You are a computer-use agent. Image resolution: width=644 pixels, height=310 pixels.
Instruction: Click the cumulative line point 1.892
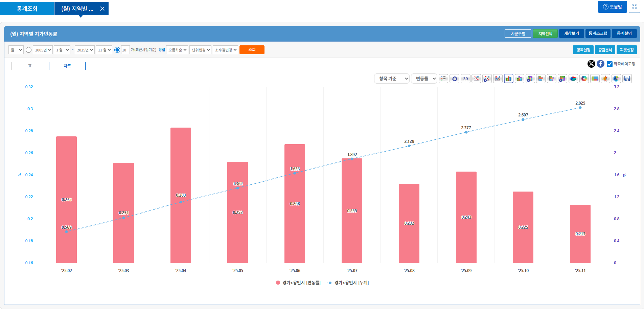(352, 159)
